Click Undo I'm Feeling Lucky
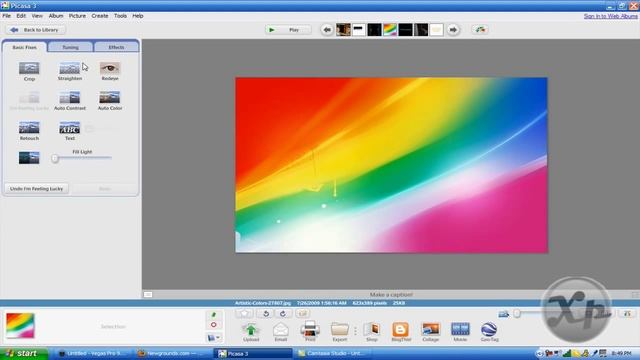 pyautogui.click(x=36, y=189)
